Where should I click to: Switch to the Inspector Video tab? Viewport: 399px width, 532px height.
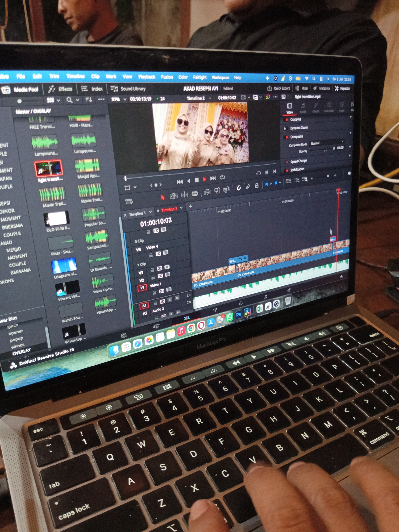click(x=289, y=108)
